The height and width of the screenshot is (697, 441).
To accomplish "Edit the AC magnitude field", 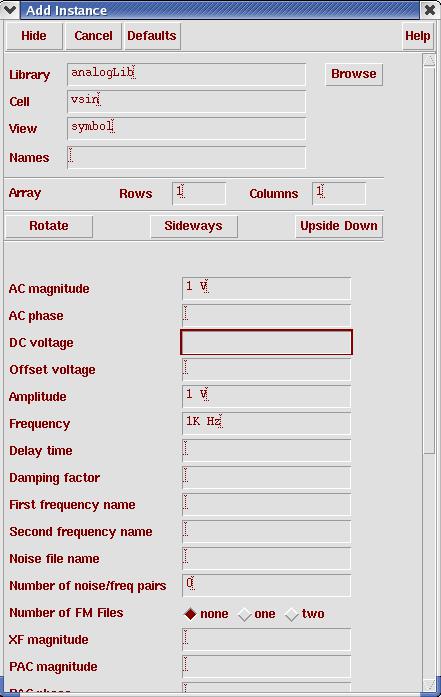I will pos(266,288).
